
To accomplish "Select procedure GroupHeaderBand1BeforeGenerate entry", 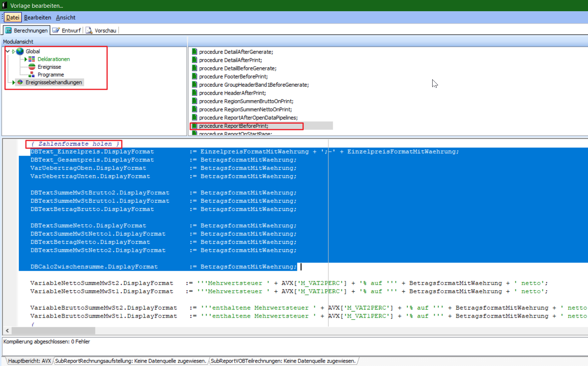I will tap(254, 85).
